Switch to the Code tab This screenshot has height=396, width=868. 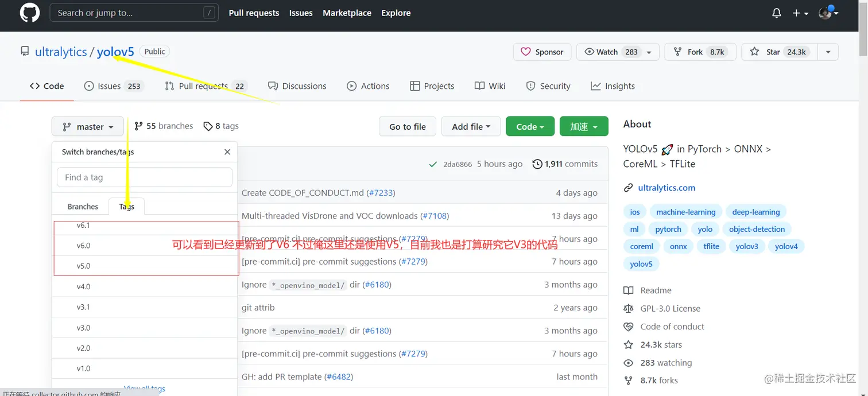(47, 86)
